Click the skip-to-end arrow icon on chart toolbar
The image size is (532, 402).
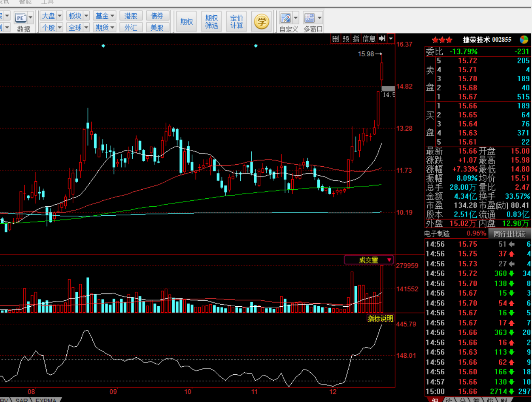coord(382,39)
